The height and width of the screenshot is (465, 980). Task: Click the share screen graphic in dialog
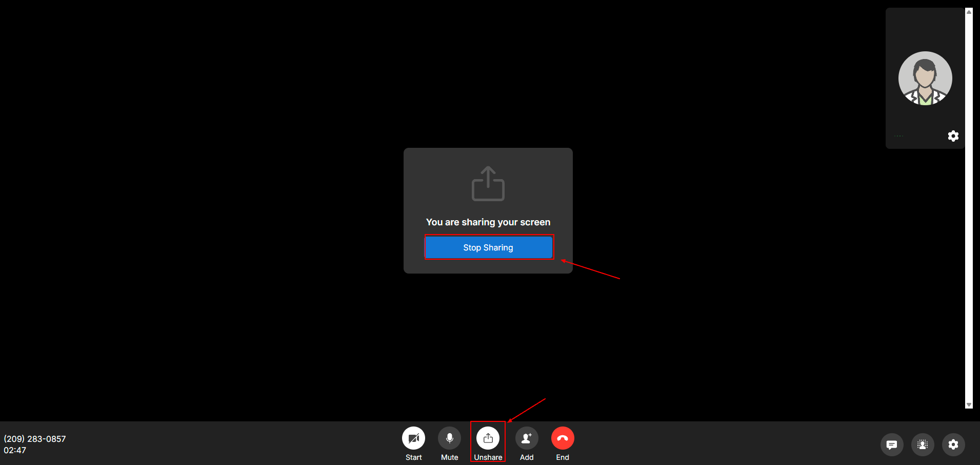(488, 183)
